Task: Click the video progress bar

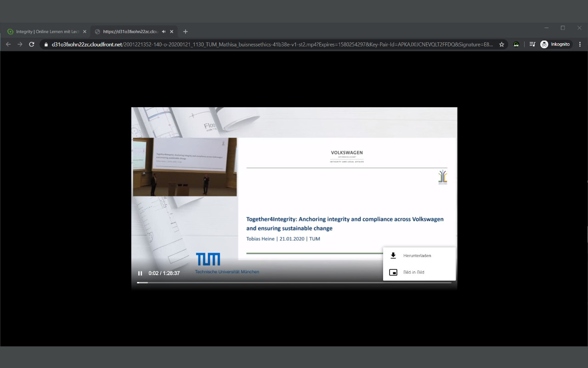Action: pos(294,282)
